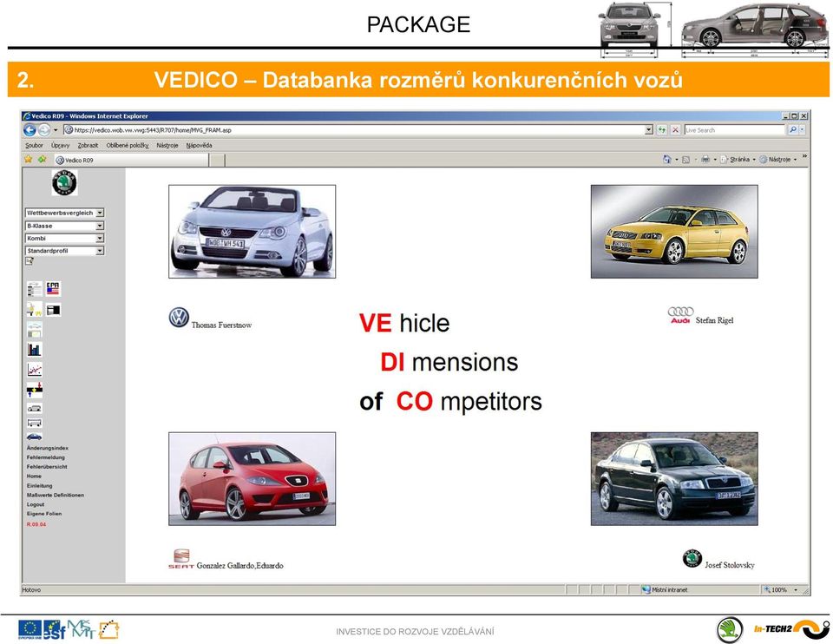Open the EPA flag icon
The width and height of the screenshot is (833, 644).
[x=53, y=288]
